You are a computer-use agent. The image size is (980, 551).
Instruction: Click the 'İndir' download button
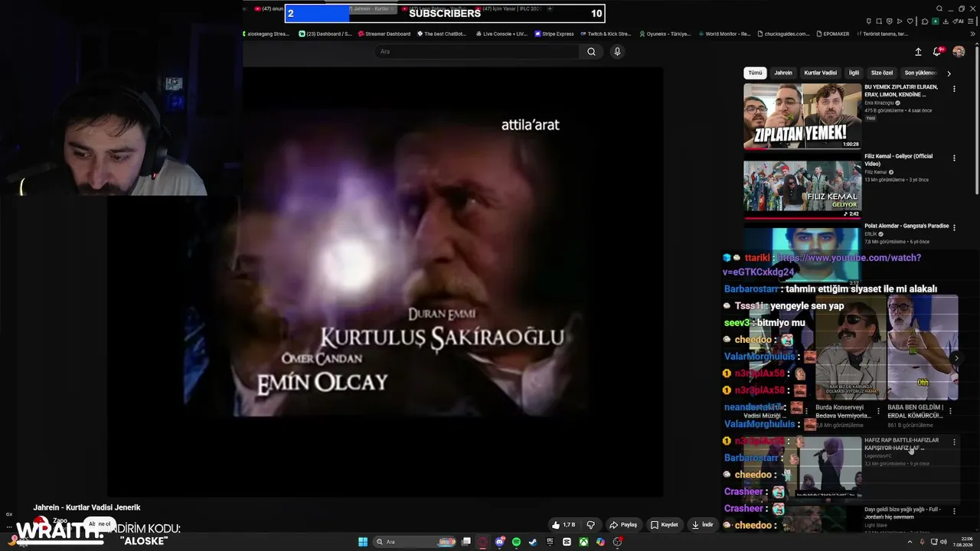click(702, 525)
